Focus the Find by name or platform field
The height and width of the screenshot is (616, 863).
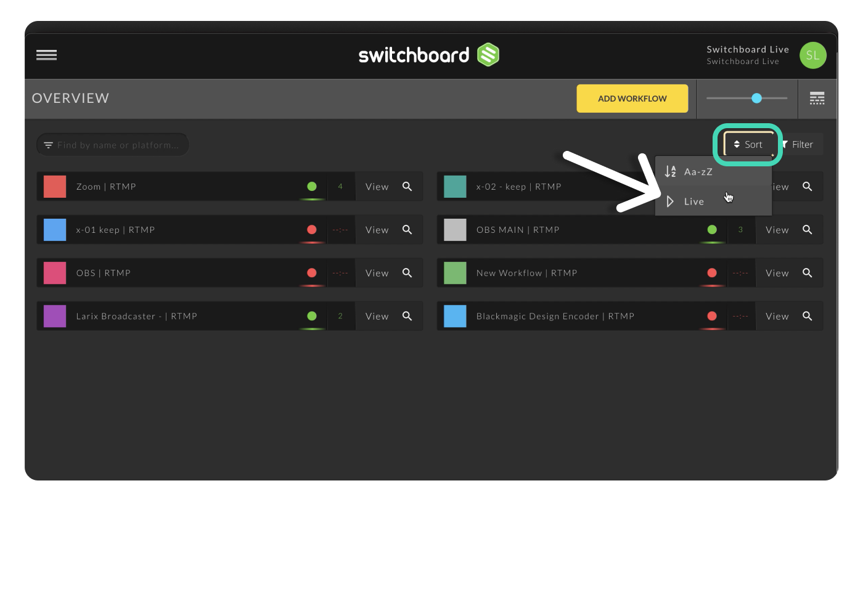point(113,145)
